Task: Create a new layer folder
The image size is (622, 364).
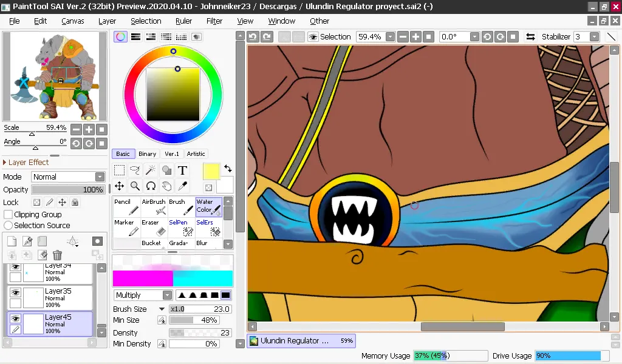Action: pos(42,241)
